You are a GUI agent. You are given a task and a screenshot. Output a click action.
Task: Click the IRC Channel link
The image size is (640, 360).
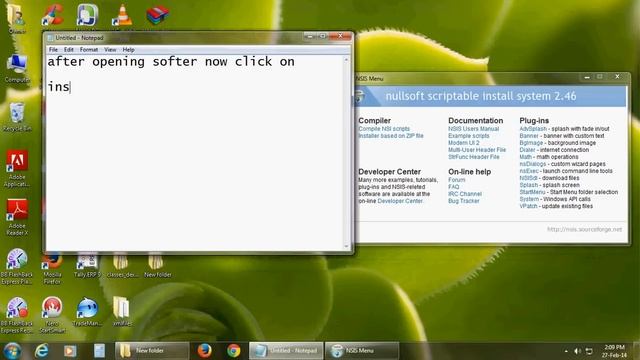tap(465, 194)
